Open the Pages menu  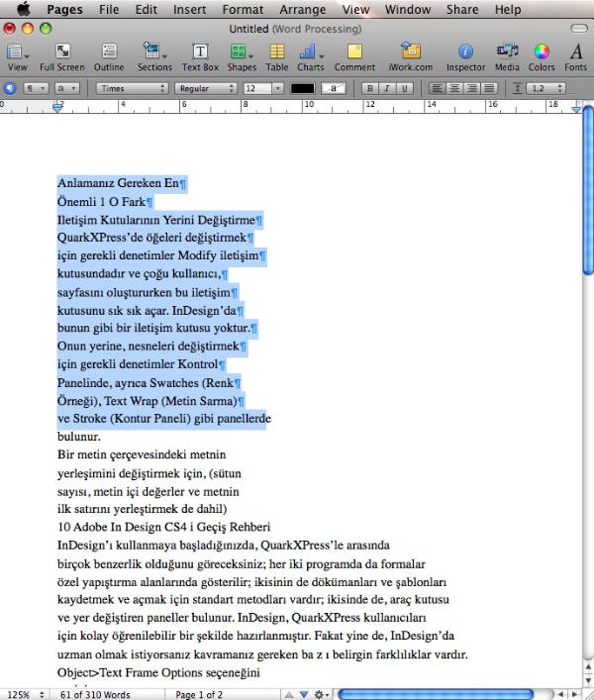point(64,9)
